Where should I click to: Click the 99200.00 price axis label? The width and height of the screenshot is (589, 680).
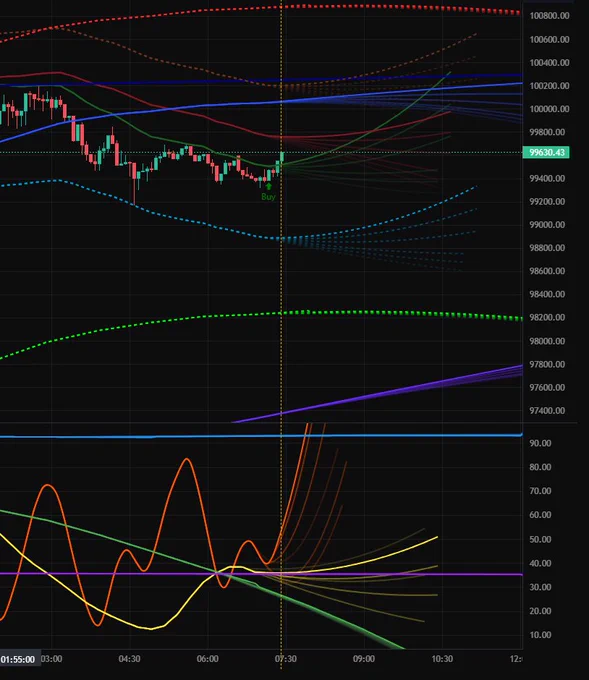pyautogui.click(x=549, y=202)
